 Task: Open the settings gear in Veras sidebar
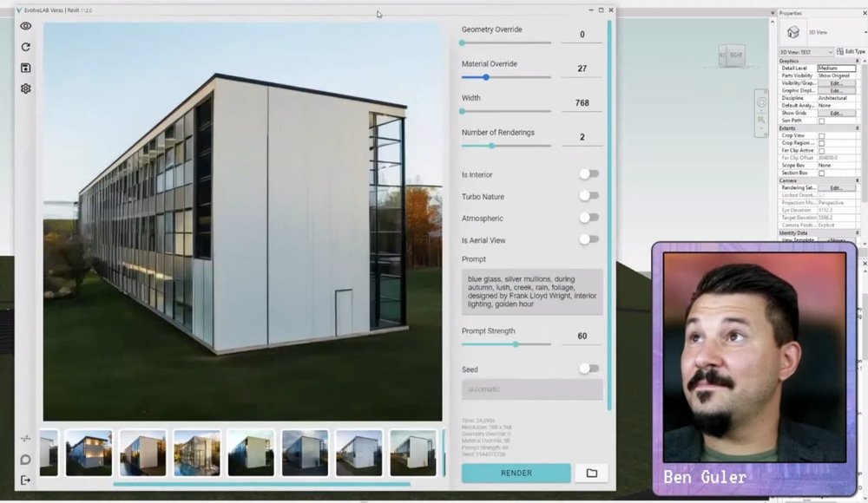point(25,88)
